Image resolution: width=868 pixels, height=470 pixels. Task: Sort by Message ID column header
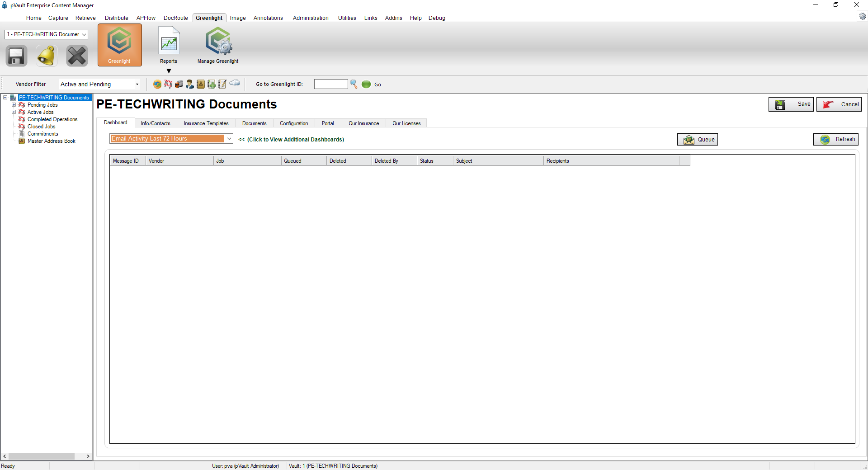127,161
